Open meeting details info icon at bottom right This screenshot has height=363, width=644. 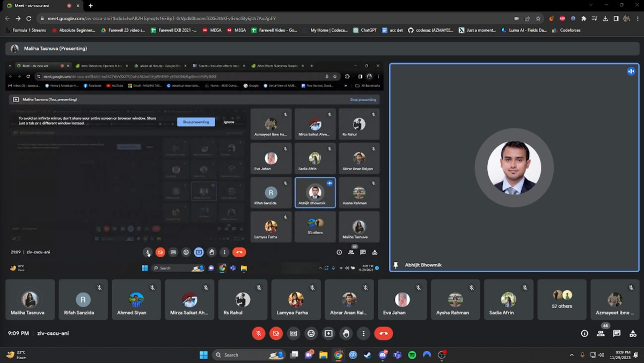[x=584, y=333]
